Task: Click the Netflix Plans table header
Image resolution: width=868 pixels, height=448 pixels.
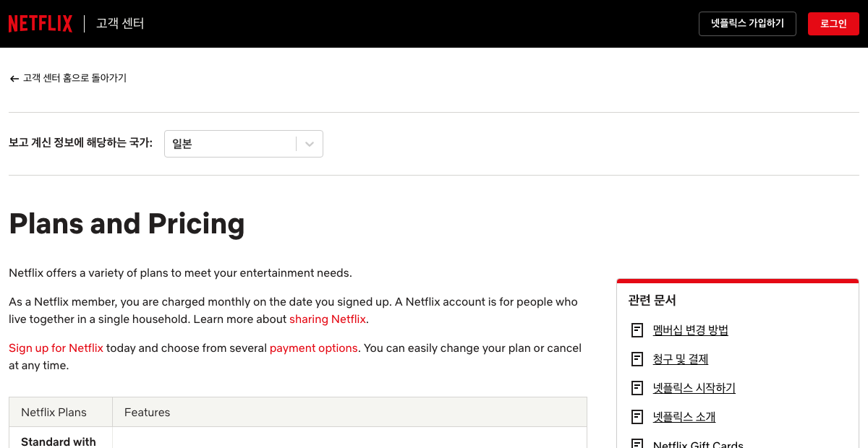Action: pyautogui.click(x=61, y=413)
